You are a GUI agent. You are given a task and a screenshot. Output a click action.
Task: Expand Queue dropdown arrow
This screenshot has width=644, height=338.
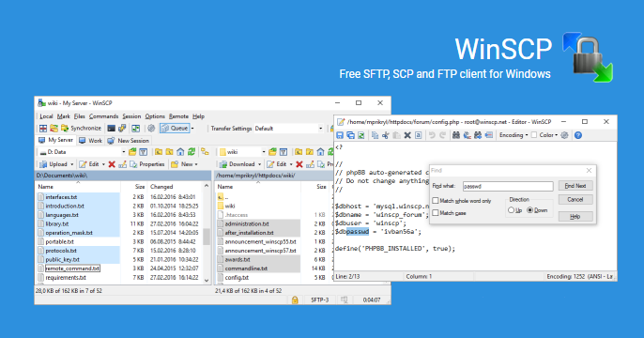tap(192, 128)
